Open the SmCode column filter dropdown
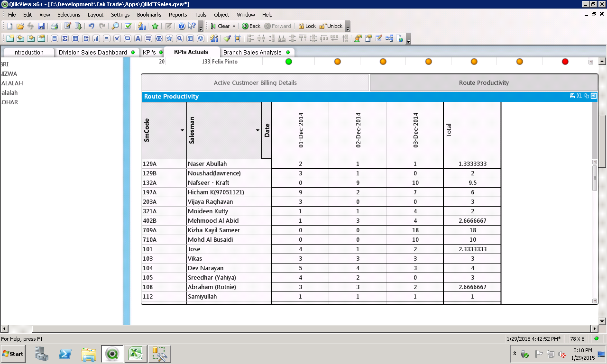 [x=183, y=130]
